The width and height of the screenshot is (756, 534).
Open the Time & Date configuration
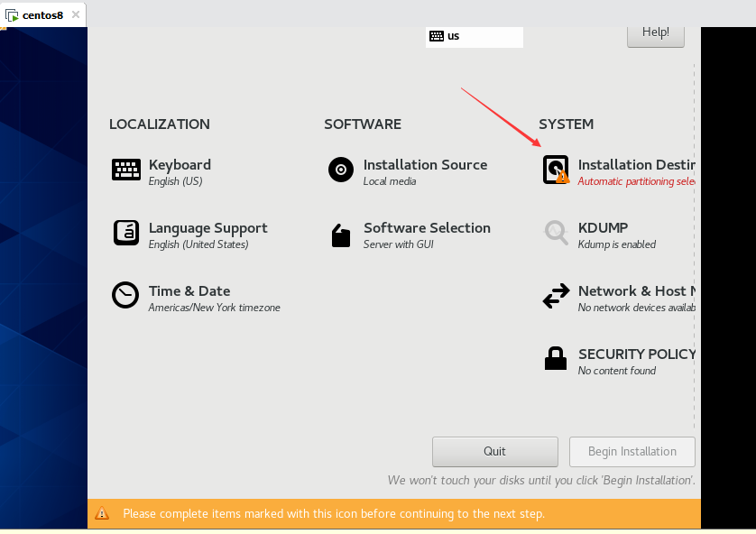[189, 290]
